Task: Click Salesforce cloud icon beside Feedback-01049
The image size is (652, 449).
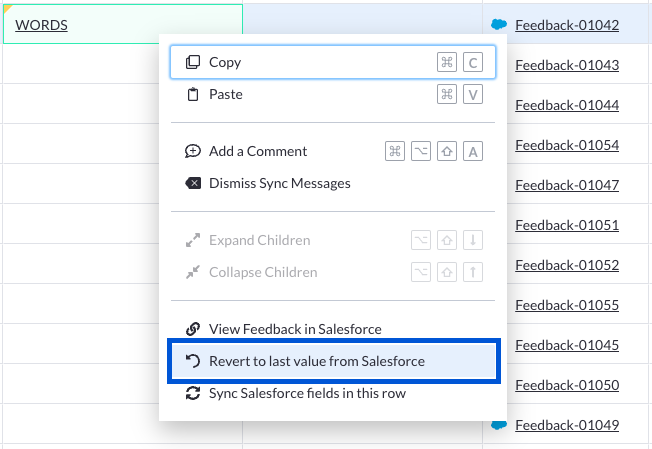Action: coord(499,425)
